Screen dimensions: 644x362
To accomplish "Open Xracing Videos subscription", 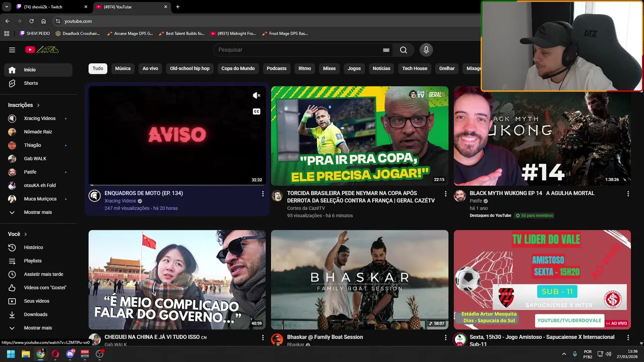I will (x=38, y=119).
